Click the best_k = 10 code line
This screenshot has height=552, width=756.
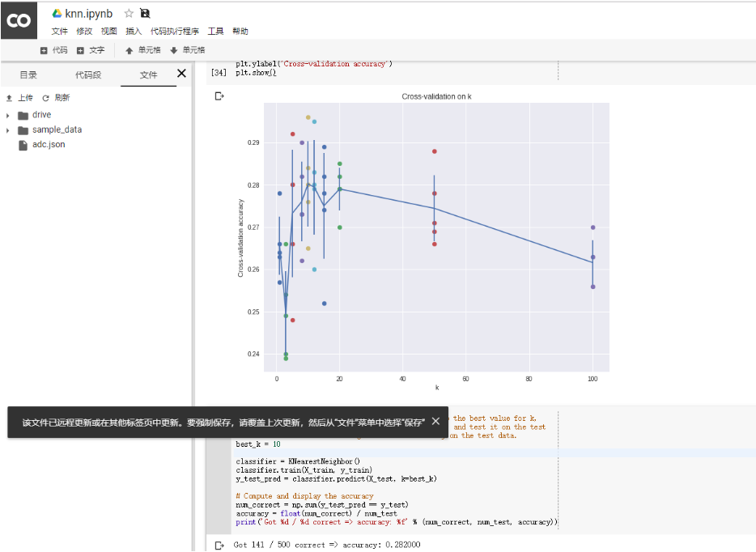point(258,444)
